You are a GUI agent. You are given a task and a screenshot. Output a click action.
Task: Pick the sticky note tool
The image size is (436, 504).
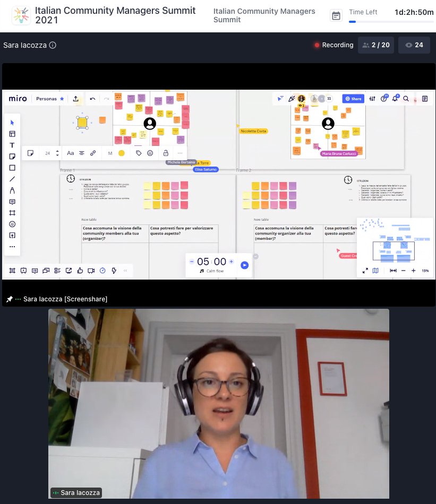point(12,156)
